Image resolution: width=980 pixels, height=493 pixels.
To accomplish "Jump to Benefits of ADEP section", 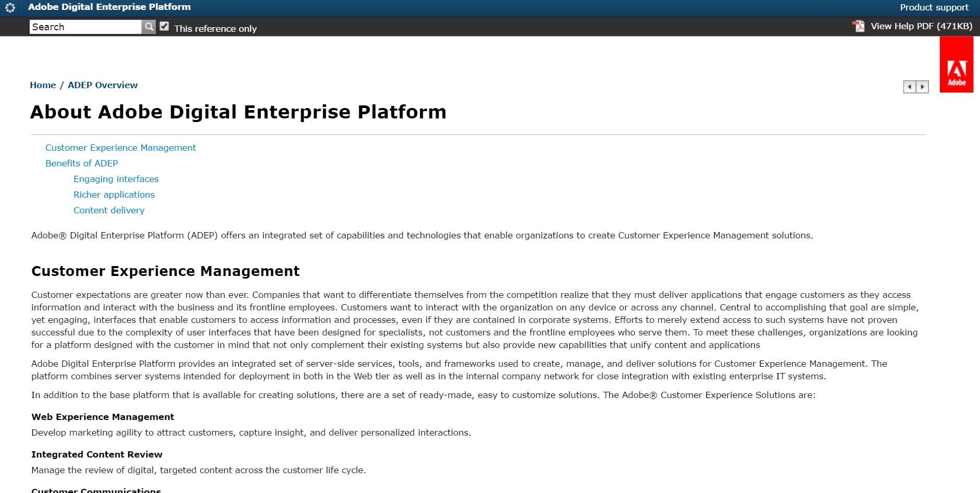I will [81, 163].
